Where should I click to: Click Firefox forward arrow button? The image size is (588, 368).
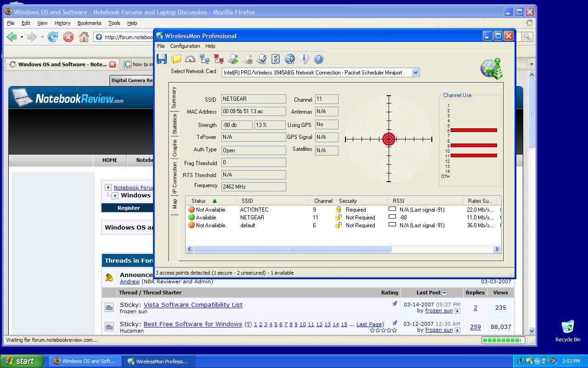click(x=32, y=37)
